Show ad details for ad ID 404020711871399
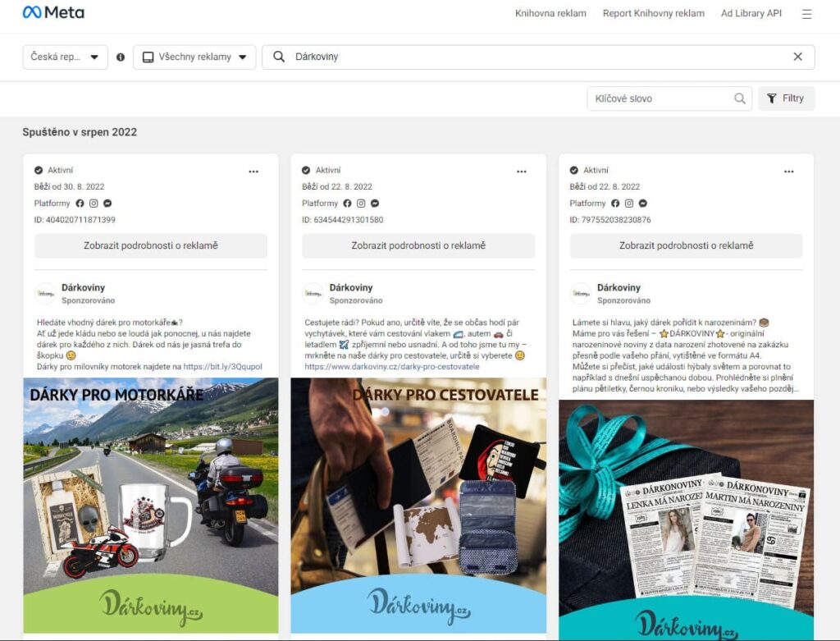Viewport: 840px width, 641px height. 151,245
